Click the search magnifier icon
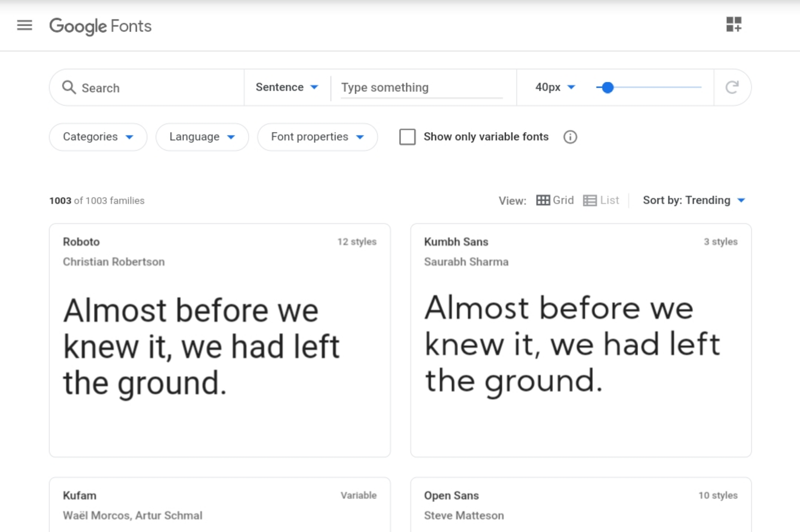The height and width of the screenshot is (532, 800). (x=69, y=87)
